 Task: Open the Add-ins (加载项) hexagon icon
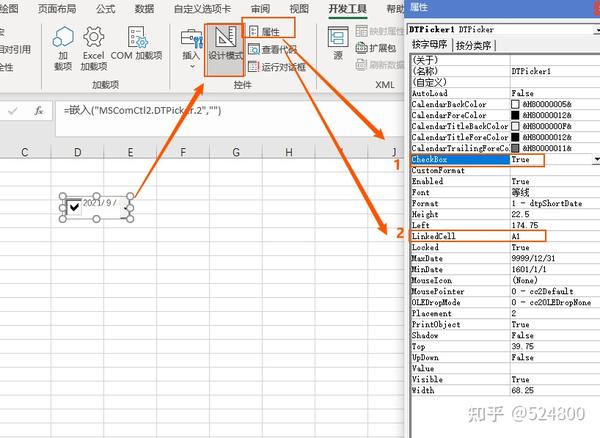[63, 37]
